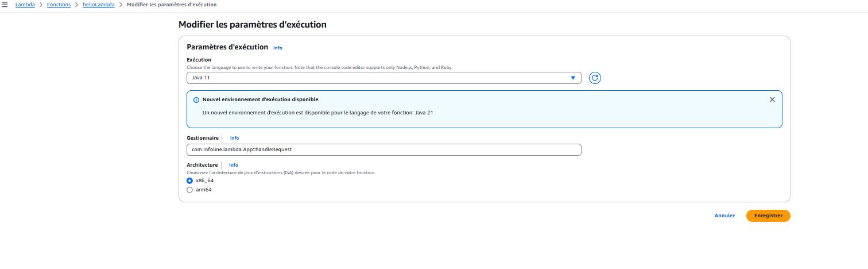The image size is (868, 269).
Task: Click the alert message mentioning Java 21
Action: 317,113
